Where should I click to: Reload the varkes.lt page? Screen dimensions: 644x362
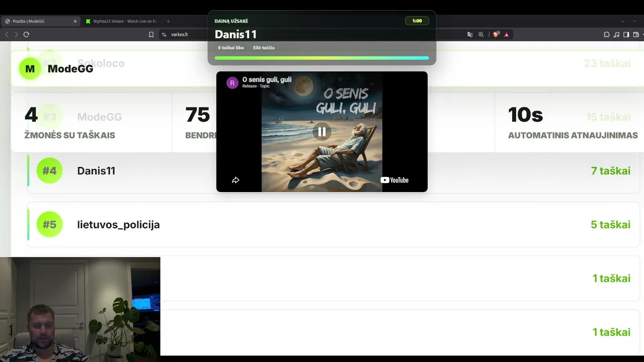coord(26,34)
